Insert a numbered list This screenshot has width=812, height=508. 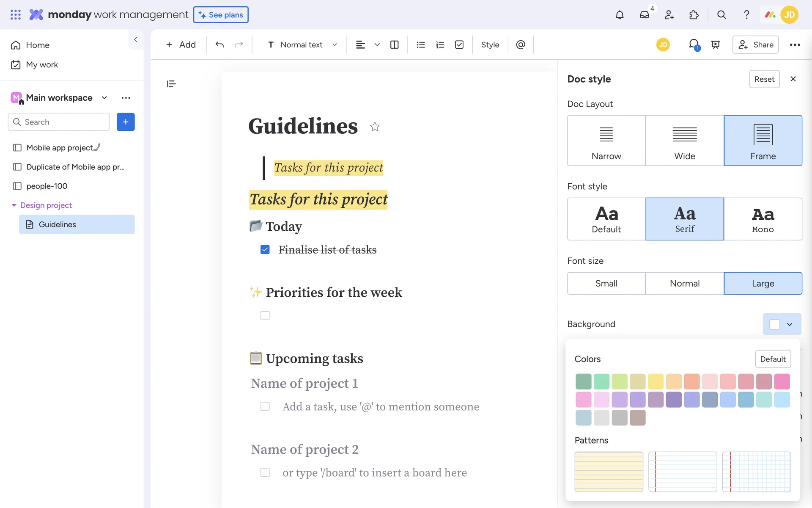[440, 44]
